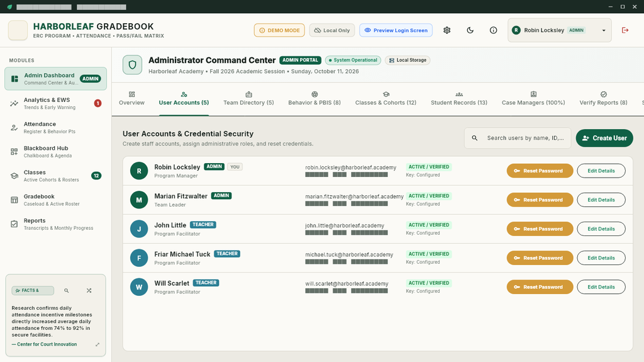Screen dimensions: 644x362
Task: Edit details for Marian Fitzwalter
Action: pyautogui.click(x=601, y=200)
